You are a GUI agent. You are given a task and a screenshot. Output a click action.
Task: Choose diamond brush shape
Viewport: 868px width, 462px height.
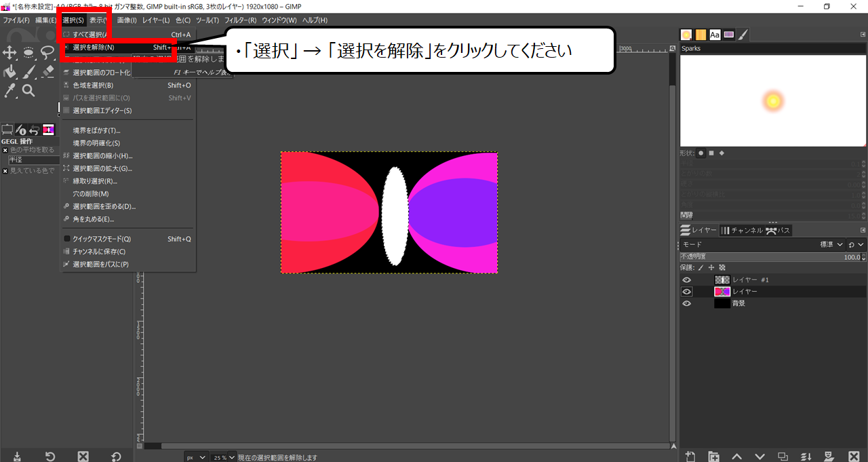[722, 153]
